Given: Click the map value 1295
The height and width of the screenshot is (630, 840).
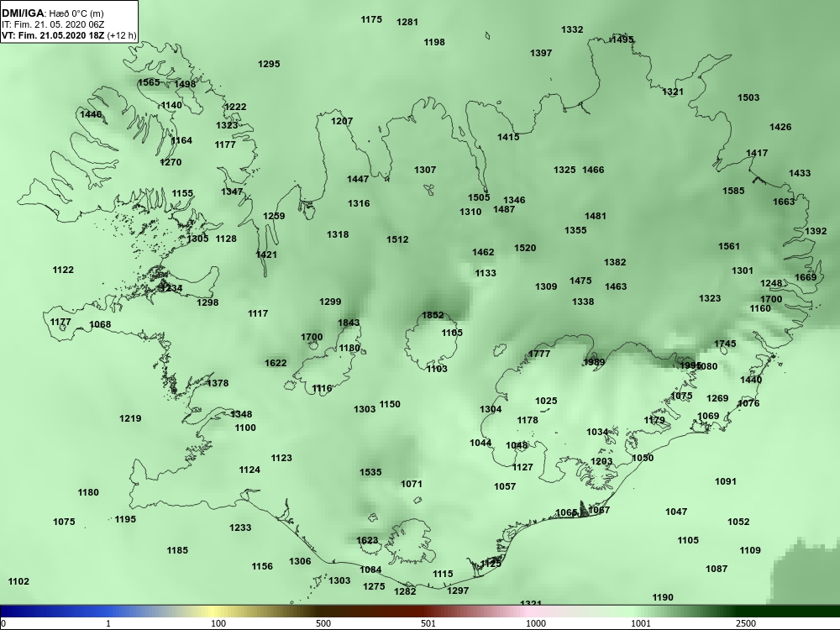Looking at the screenshot, I should [x=269, y=64].
